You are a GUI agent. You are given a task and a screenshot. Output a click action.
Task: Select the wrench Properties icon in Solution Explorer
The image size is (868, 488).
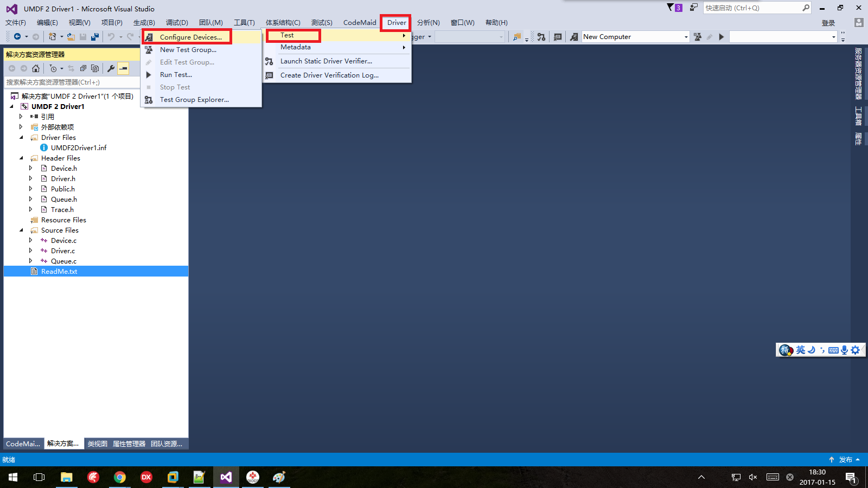(111, 68)
